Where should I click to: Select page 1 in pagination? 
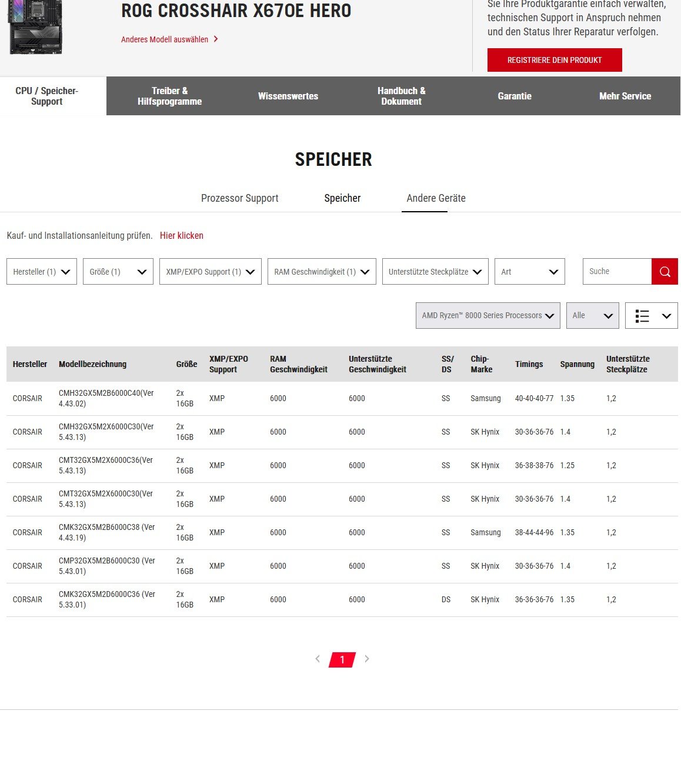pyautogui.click(x=342, y=660)
